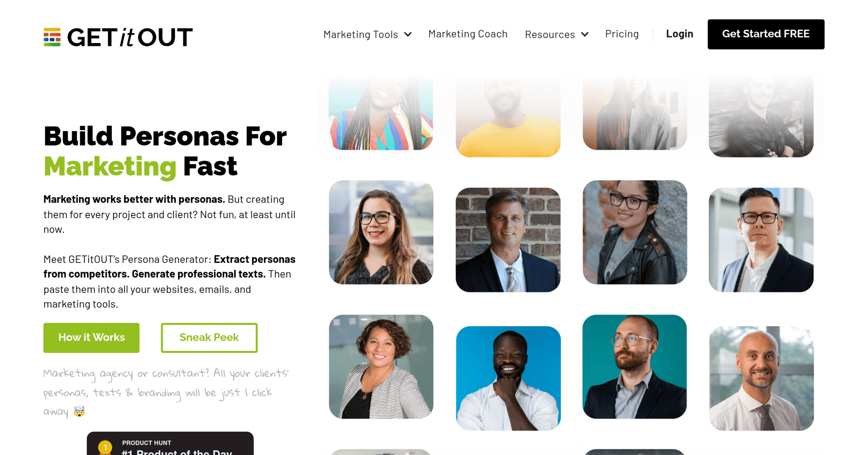Click the Get Started FREE button
868x455 pixels.
[766, 34]
